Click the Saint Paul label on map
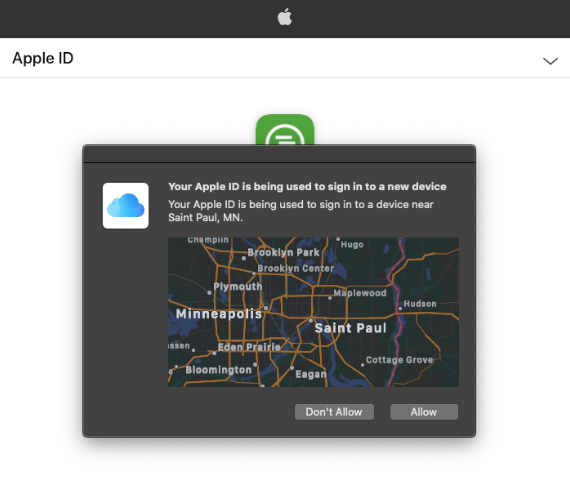 pos(350,328)
